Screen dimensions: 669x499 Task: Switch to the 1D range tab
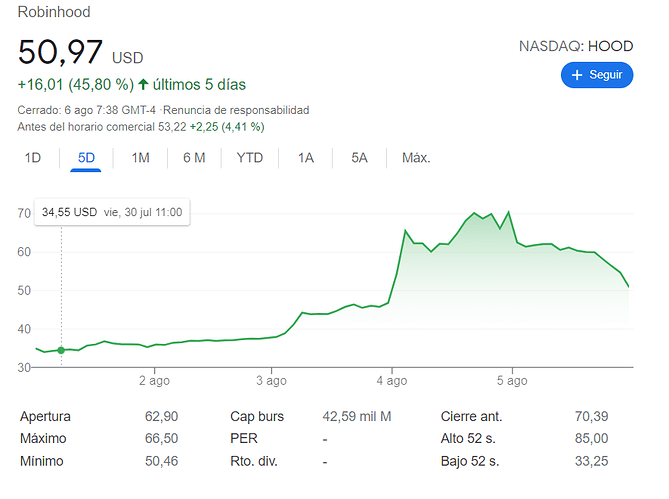[x=33, y=158]
